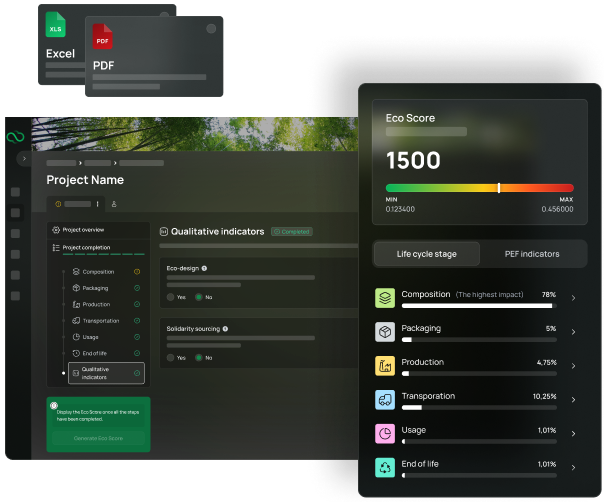Select Yes for Eco-design

point(169,297)
